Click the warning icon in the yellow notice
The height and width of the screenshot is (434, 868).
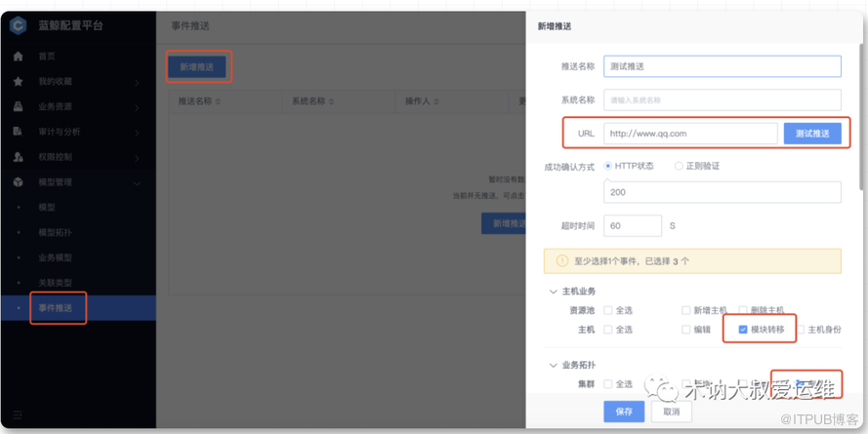point(561,261)
